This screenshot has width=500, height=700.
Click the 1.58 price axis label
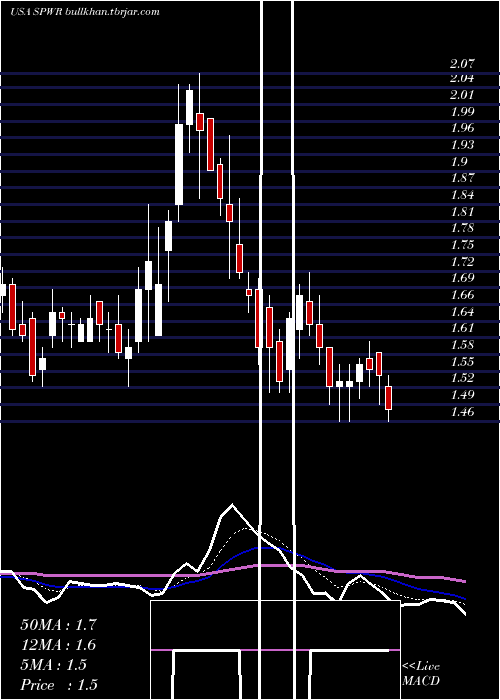click(462, 345)
